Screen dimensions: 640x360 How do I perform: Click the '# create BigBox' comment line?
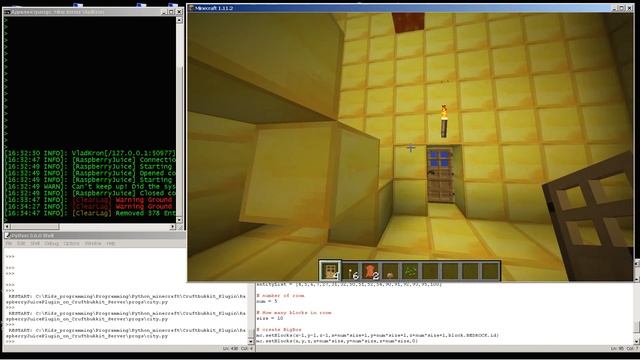(279, 329)
